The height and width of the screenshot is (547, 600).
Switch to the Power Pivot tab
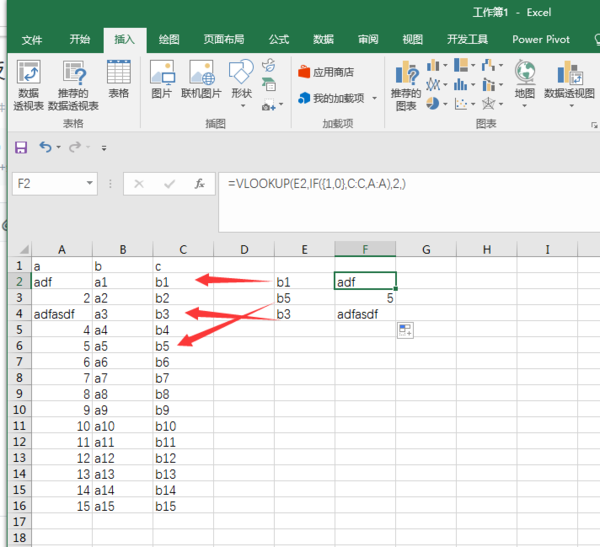click(541, 39)
